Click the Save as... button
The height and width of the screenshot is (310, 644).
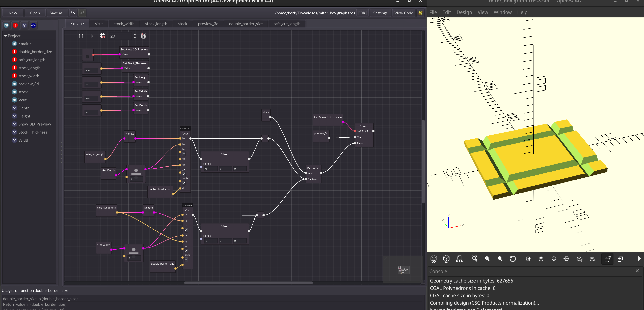(x=57, y=13)
